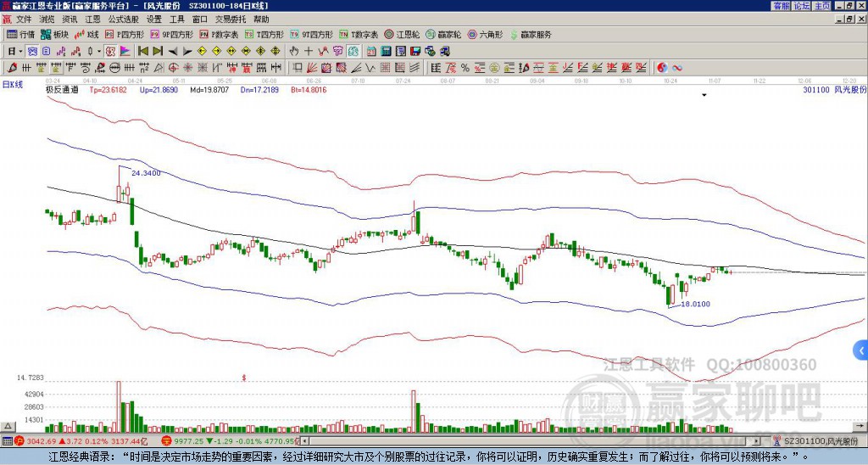Jump to the last bar icon

coord(157,52)
